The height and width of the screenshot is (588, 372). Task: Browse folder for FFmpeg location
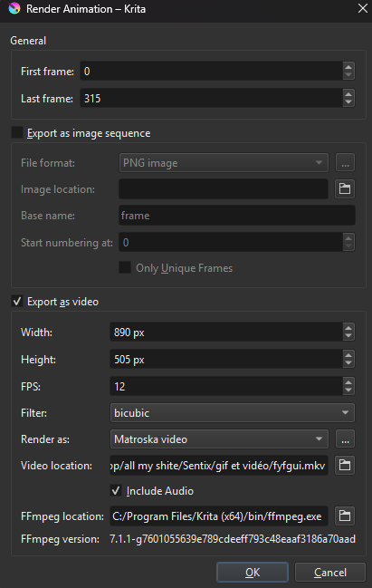[x=345, y=516]
